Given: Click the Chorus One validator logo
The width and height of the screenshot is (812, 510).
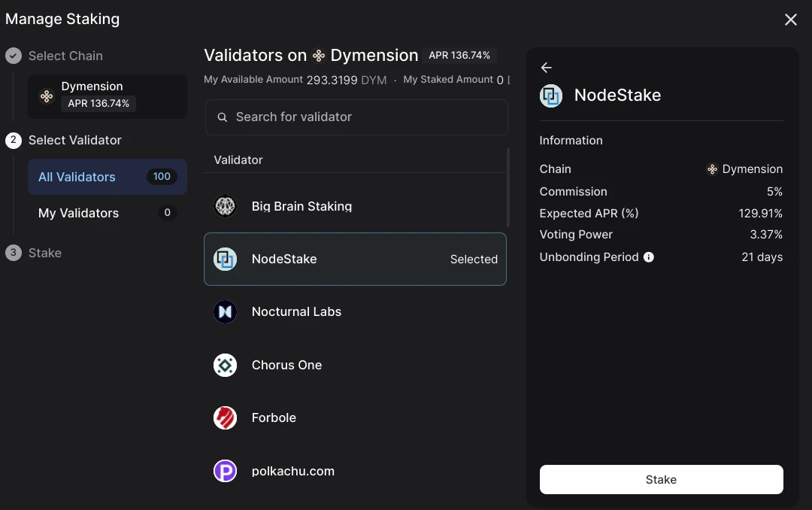Looking at the screenshot, I should point(226,366).
